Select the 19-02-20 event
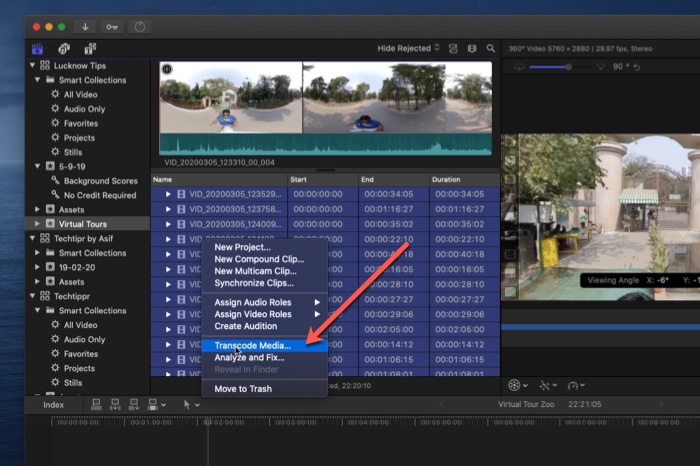 click(x=77, y=267)
